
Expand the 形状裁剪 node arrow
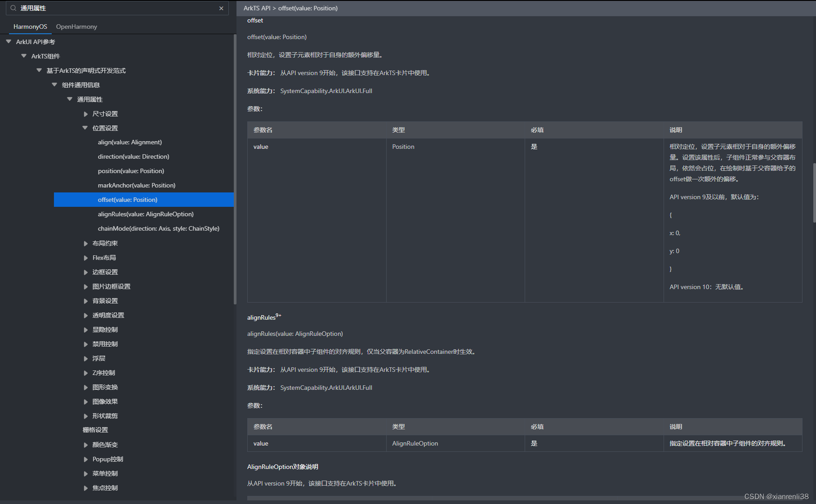tap(85, 416)
